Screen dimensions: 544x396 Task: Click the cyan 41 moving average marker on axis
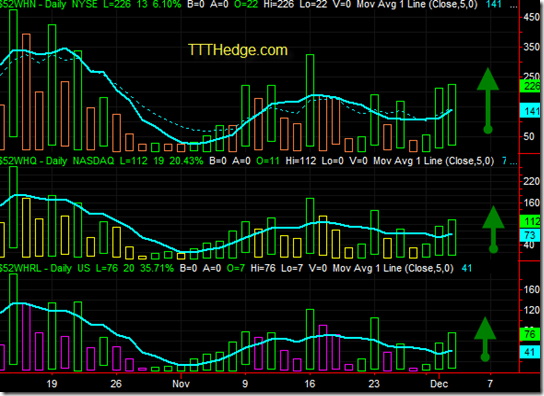click(530, 352)
